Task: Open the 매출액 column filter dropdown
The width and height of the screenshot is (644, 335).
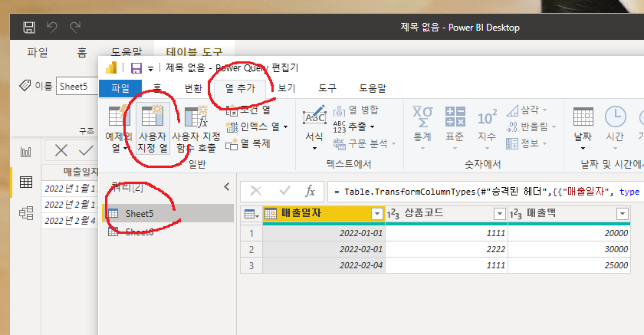Action: (x=623, y=213)
